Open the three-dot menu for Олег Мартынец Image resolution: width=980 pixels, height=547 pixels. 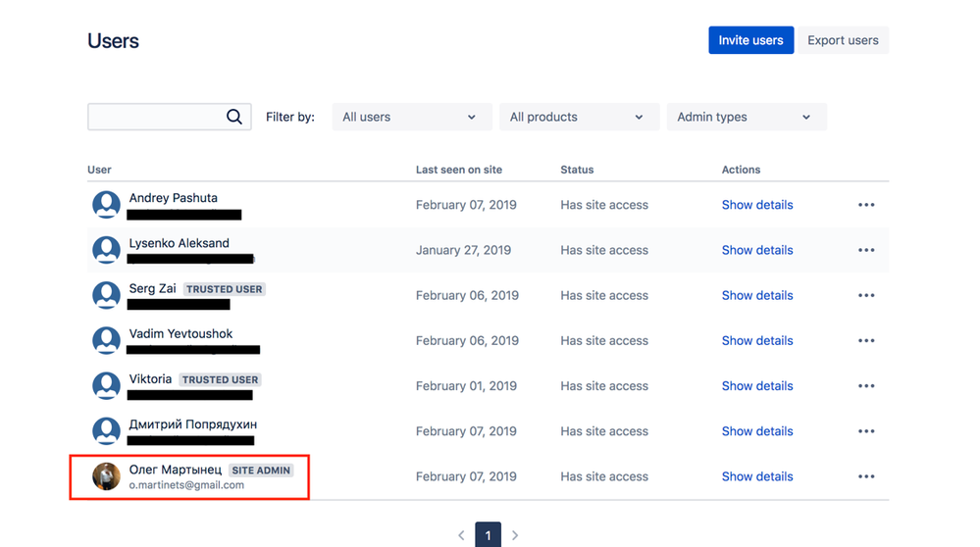[865, 476]
